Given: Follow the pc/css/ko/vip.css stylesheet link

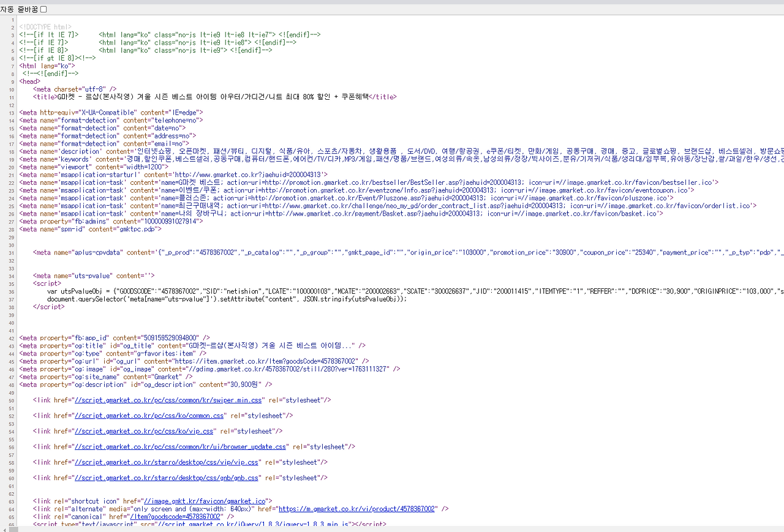Looking at the screenshot, I should click(144, 431).
